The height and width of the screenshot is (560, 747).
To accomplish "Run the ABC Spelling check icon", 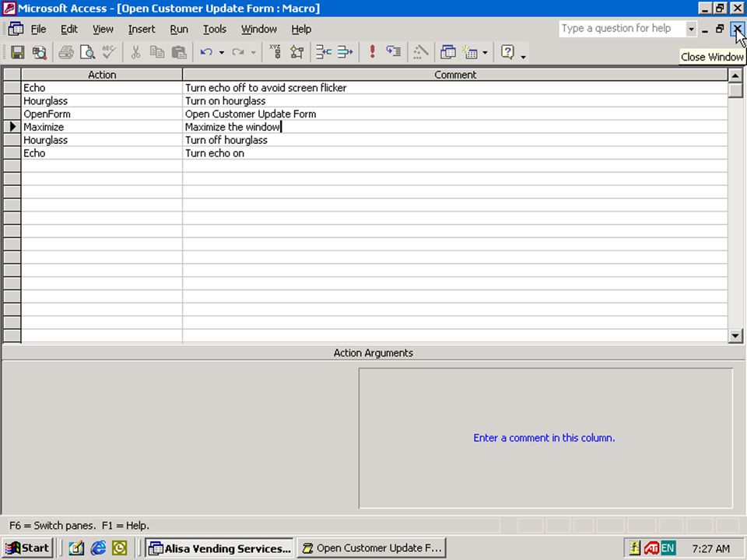I will click(109, 52).
